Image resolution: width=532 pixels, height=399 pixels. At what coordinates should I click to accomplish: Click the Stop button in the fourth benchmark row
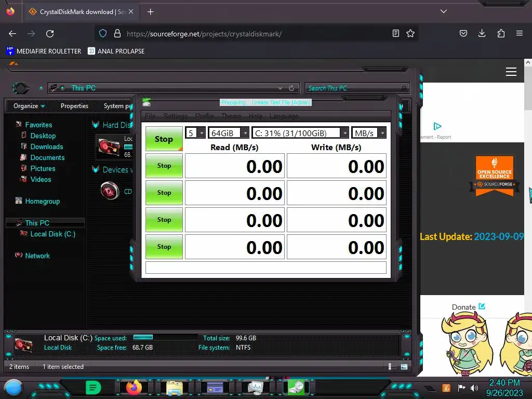pos(164,247)
